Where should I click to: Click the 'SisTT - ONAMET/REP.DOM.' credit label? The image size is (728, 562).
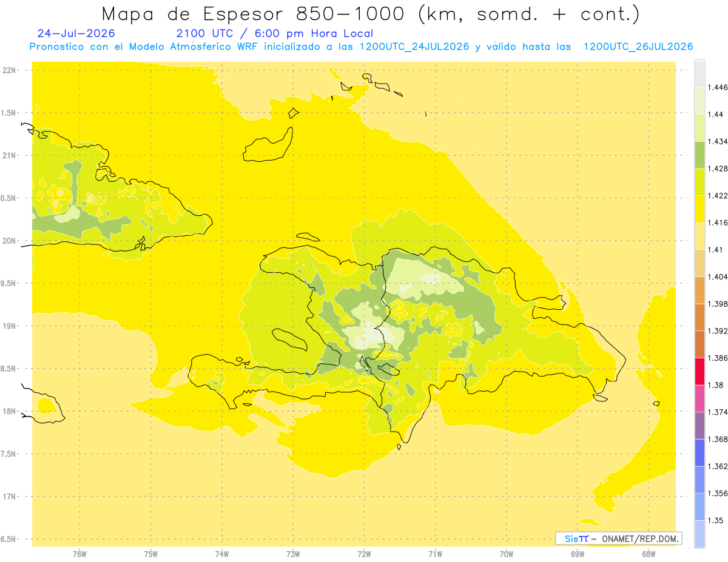(x=618, y=538)
